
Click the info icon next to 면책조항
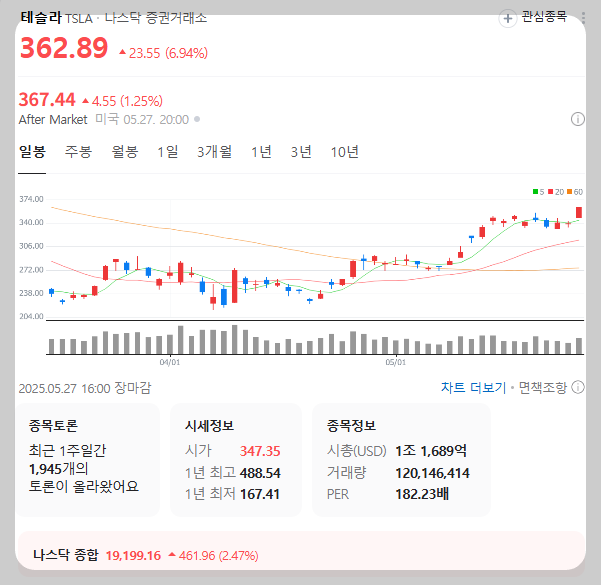578,388
